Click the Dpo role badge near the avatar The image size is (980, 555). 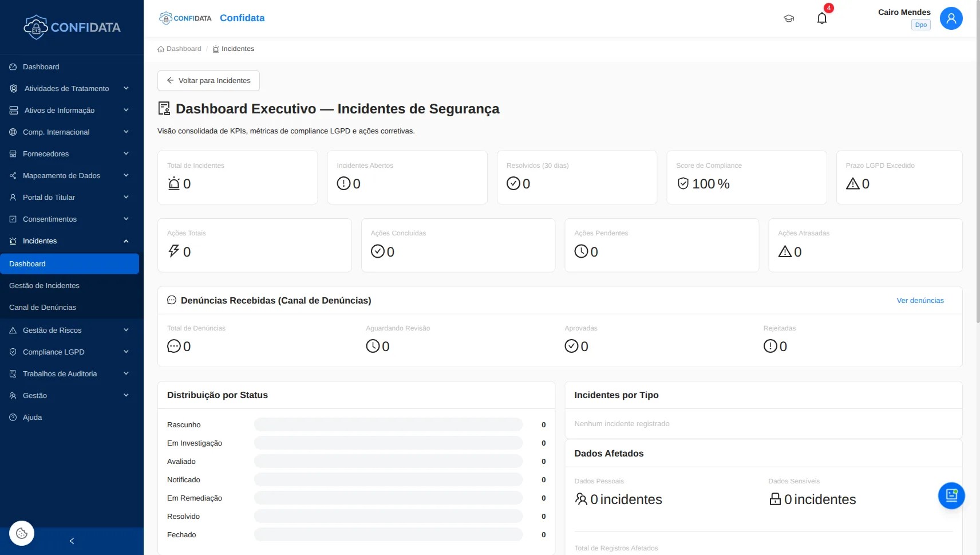920,25
